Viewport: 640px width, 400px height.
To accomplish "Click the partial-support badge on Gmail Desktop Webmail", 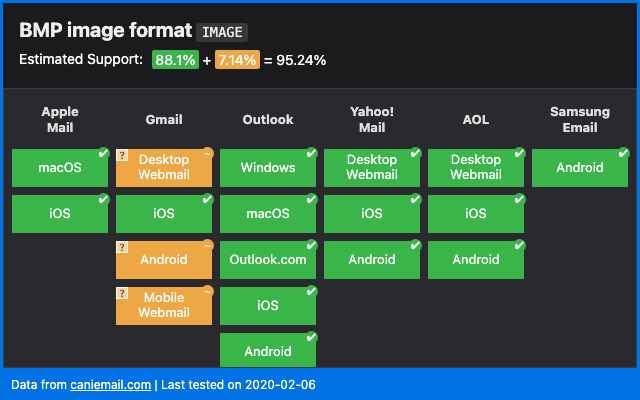I will tap(207, 153).
